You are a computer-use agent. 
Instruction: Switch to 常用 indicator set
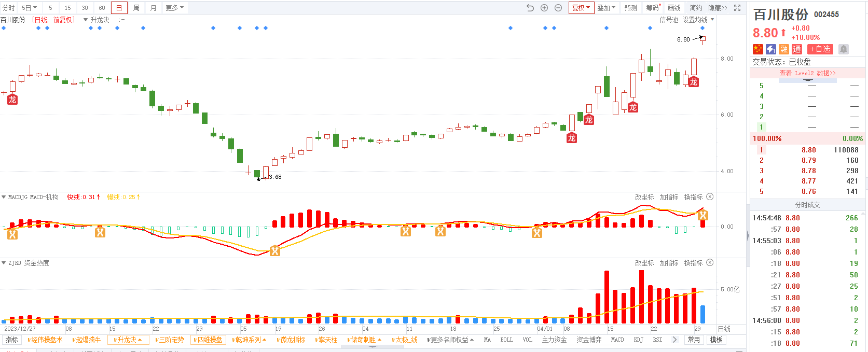(x=694, y=340)
